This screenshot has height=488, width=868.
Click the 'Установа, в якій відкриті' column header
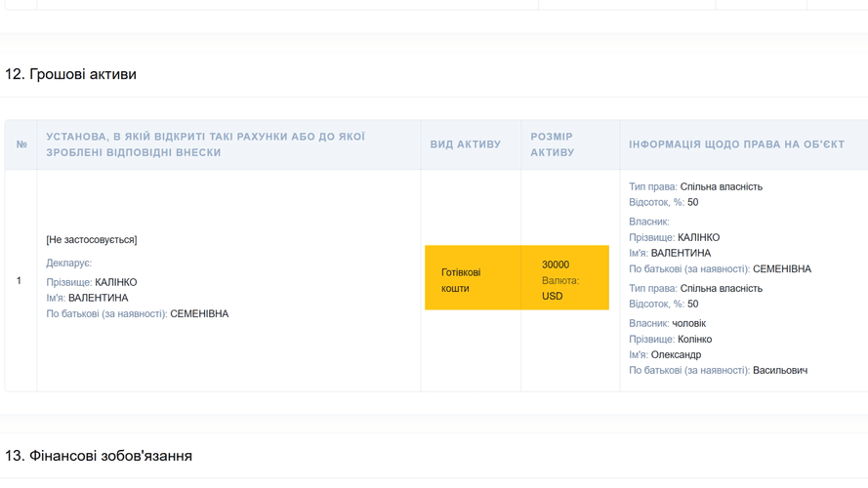(205, 144)
